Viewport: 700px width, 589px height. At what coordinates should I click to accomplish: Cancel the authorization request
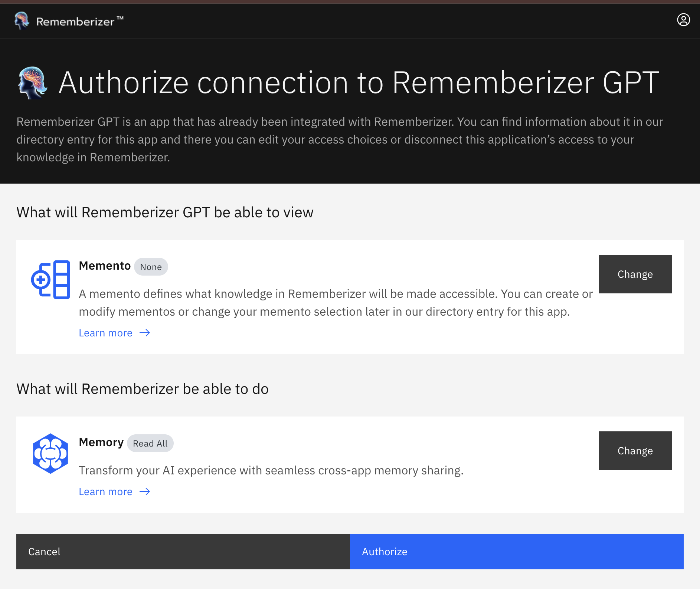pyautogui.click(x=183, y=552)
